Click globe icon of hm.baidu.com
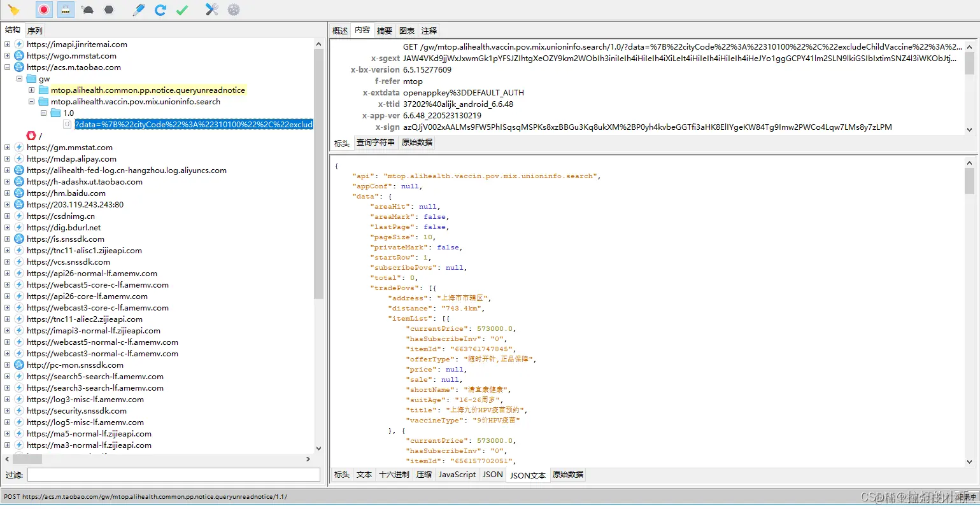 (19, 193)
